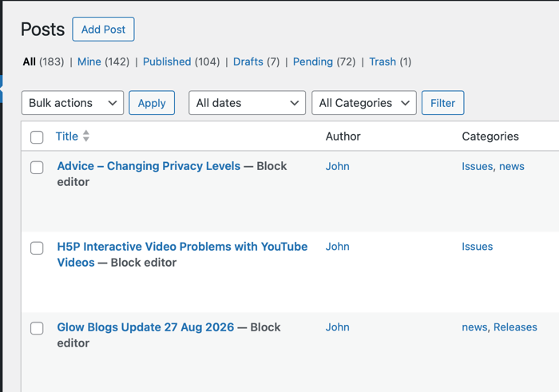Viewport: 559px width, 392px height.
Task: Click the Filter button
Action: [x=442, y=103]
